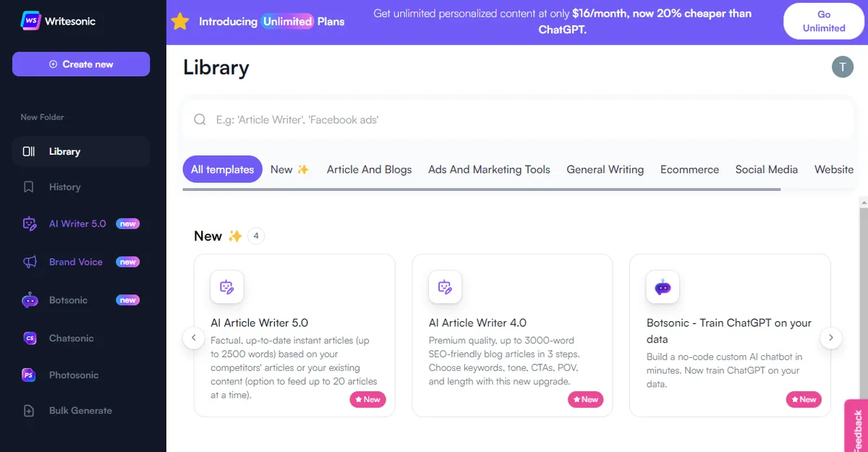Click the count badge 4 beside New
Screen dimensions: 868x452
256,236
